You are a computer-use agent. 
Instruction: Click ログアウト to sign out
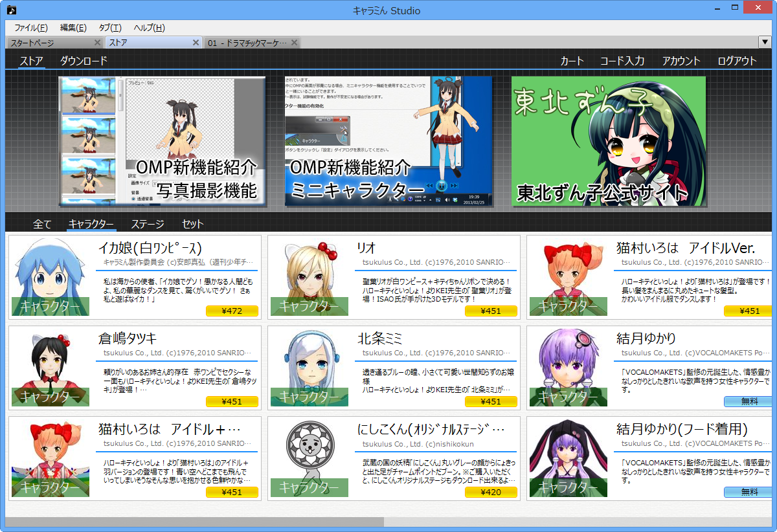click(x=737, y=61)
